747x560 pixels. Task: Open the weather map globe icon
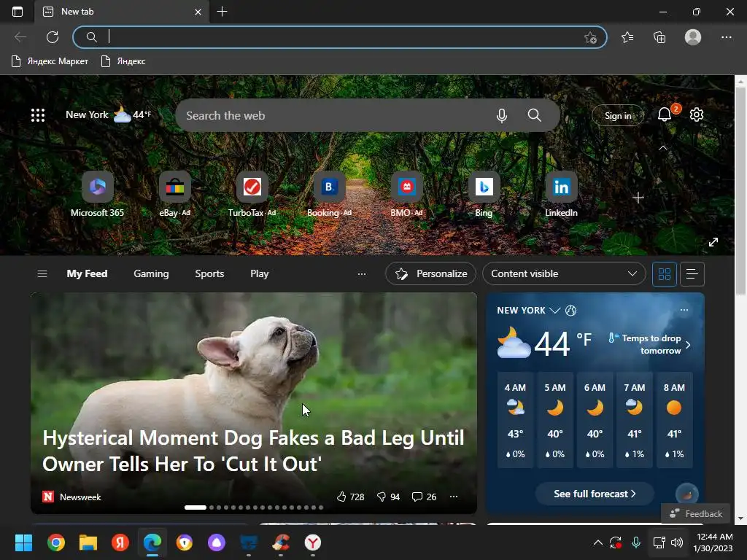[570, 311]
